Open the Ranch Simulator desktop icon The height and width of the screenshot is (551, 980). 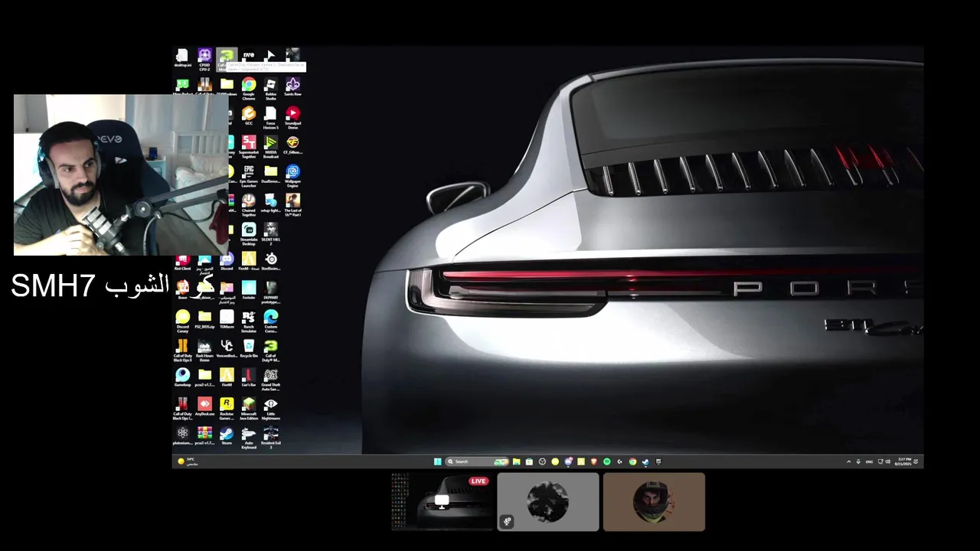pos(249,321)
